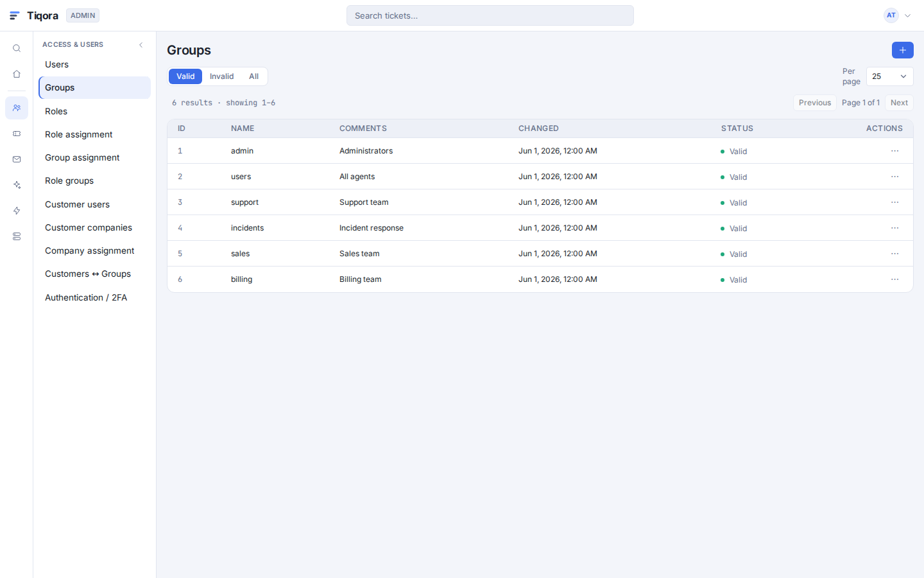Sort by the Changed column header
924x578 pixels.
coord(538,128)
